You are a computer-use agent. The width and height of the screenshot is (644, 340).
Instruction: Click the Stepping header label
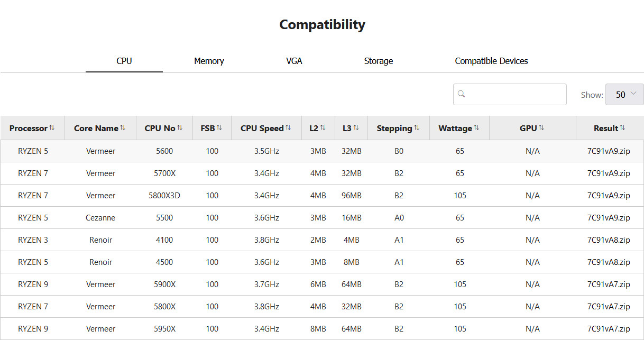click(394, 128)
